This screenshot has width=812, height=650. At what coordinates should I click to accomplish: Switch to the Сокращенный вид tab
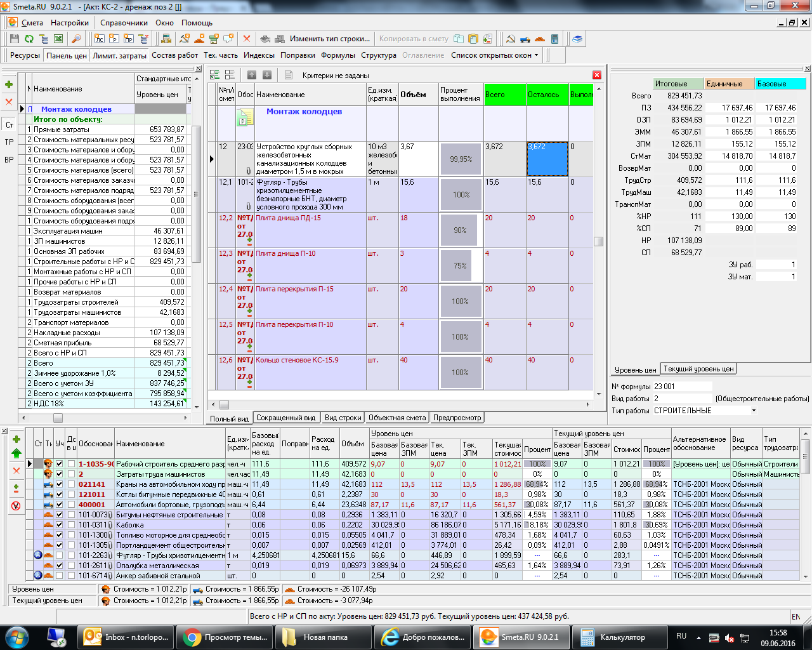[286, 418]
